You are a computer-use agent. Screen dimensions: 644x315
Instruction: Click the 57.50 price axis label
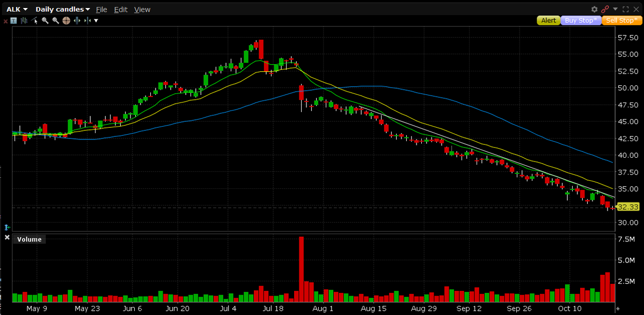pyautogui.click(x=628, y=38)
